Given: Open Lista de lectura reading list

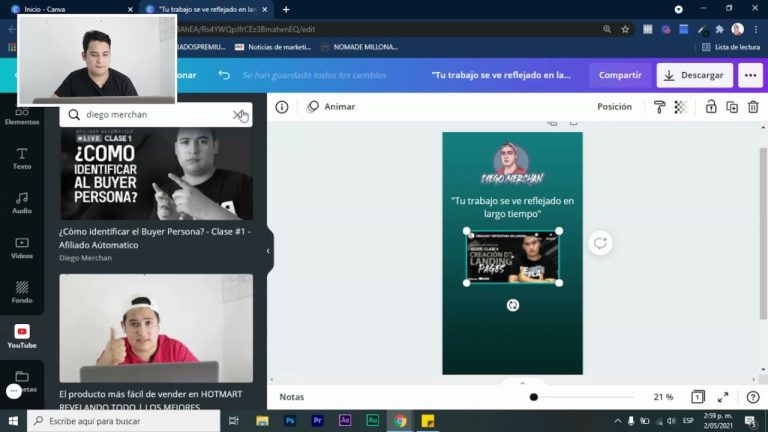Looking at the screenshot, I should pos(731,47).
